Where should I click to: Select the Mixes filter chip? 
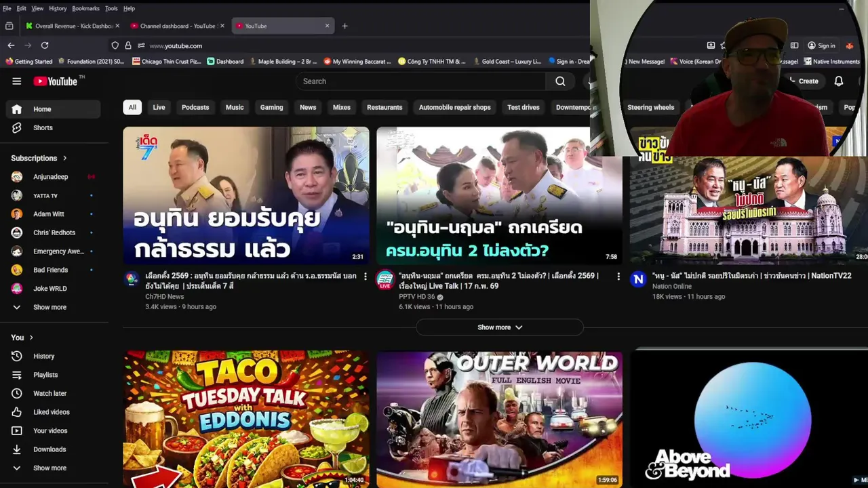click(x=342, y=107)
